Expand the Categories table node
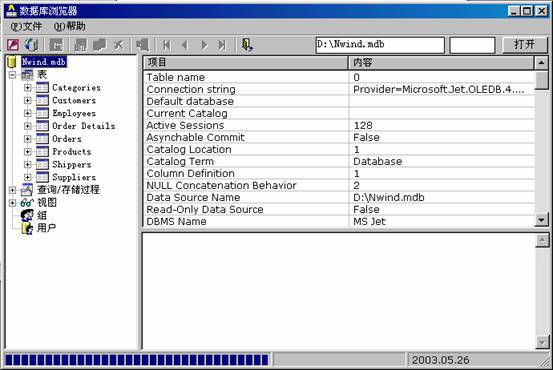This screenshot has height=370, width=553. [x=28, y=87]
